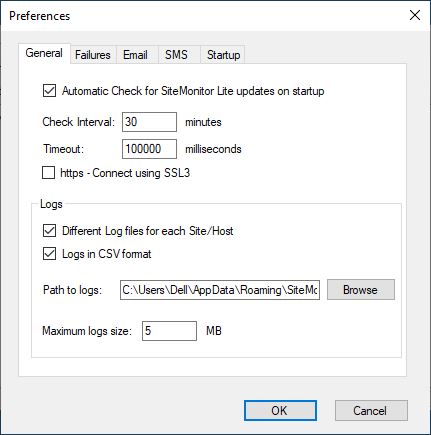
Task: Click the General tab
Action: coord(44,53)
